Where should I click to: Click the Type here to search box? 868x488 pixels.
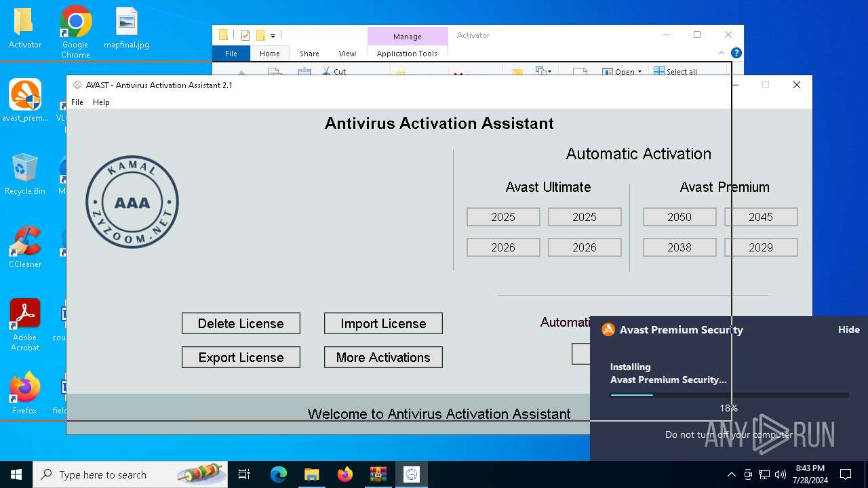[132, 474]
